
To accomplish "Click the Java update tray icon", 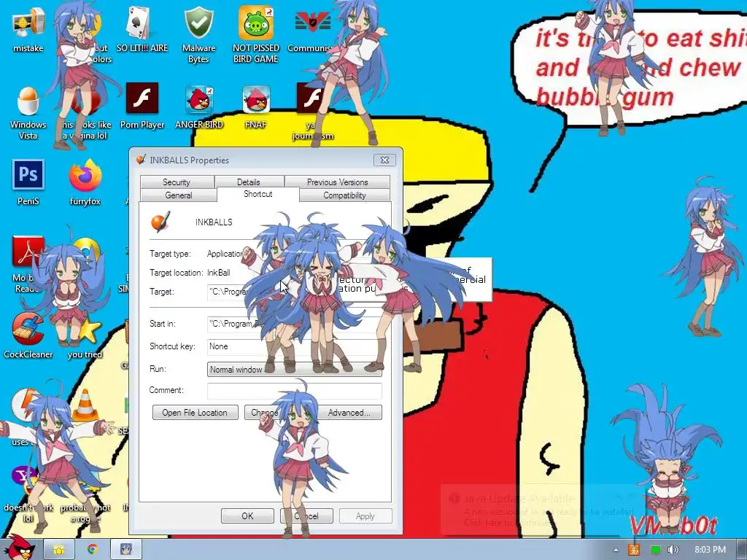I will point(634,550).
